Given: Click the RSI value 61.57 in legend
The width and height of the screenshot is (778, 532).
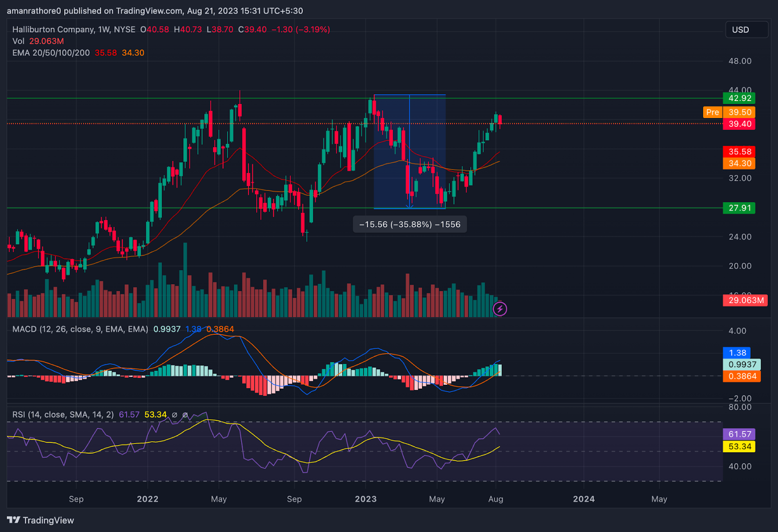Looking at the screenshot, I should point(129,414).
